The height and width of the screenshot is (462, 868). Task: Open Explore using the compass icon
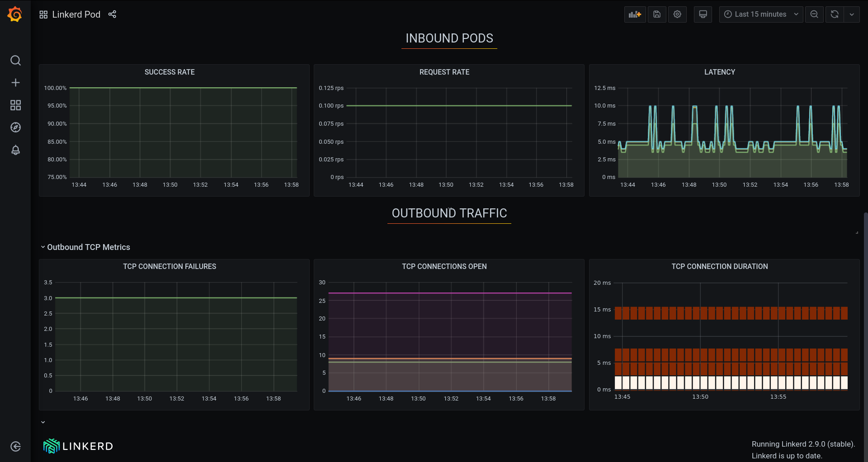15,127
